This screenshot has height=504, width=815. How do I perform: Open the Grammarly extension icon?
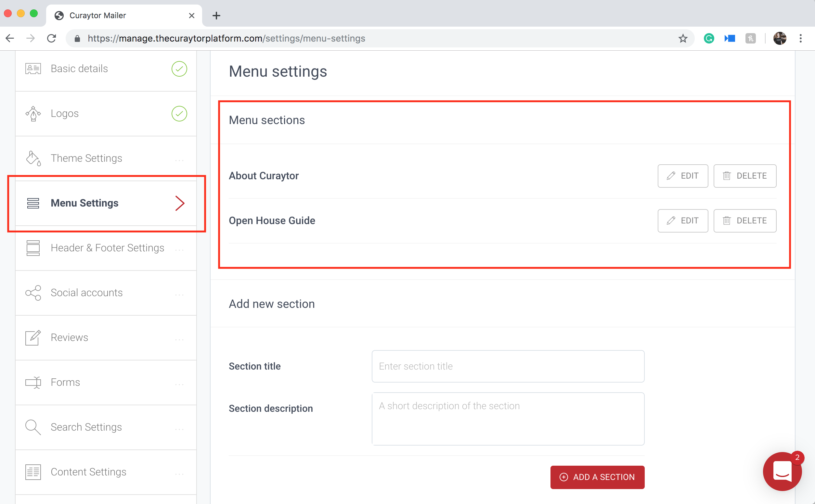pyautogui.click(x=709, y=38)
